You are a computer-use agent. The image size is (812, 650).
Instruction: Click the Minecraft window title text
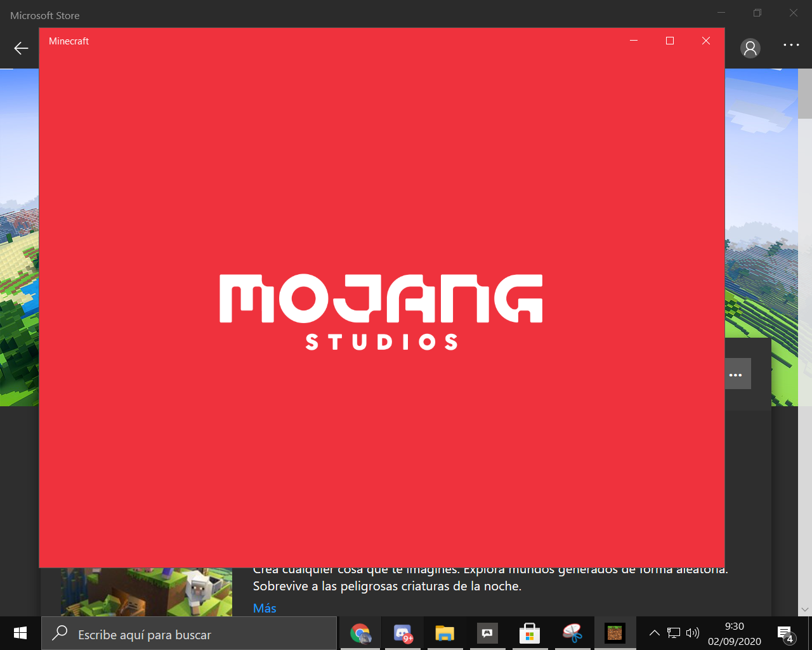click(69, 41)
